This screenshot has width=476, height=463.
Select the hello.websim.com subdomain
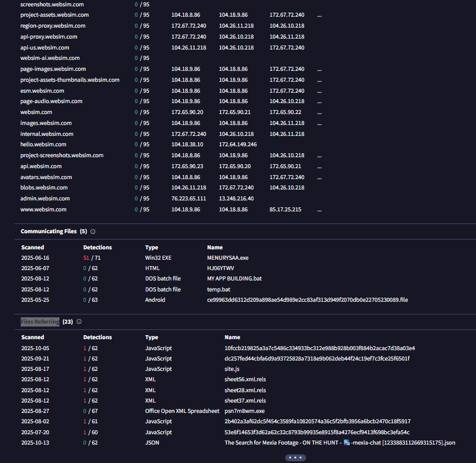pos(43,145)
